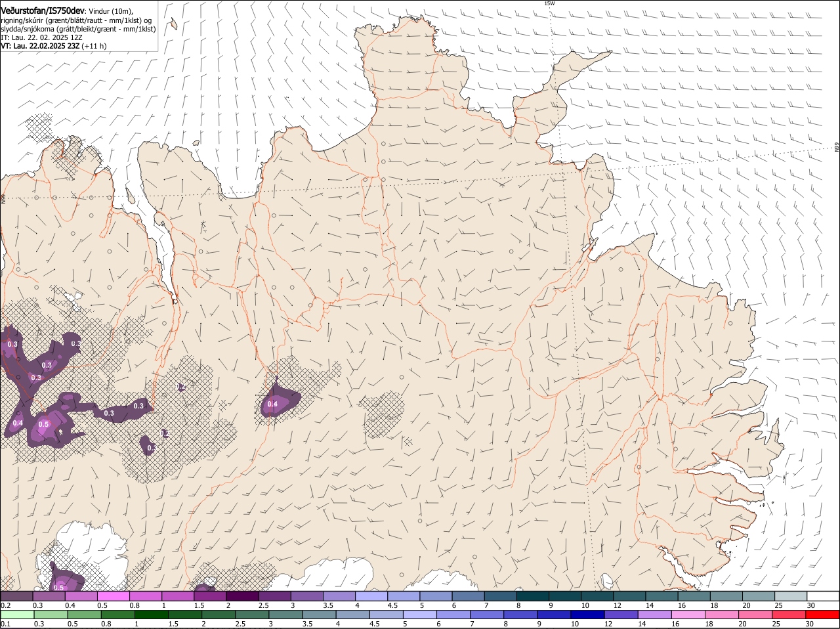Select the light pink 16 swatch in the lower legend
The image size is (840, 629).
point(688,615)
